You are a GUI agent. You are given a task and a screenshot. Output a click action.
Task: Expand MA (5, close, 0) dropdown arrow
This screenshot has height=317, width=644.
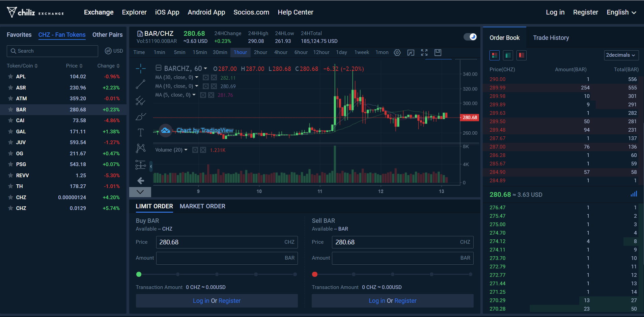pos(194,95)
